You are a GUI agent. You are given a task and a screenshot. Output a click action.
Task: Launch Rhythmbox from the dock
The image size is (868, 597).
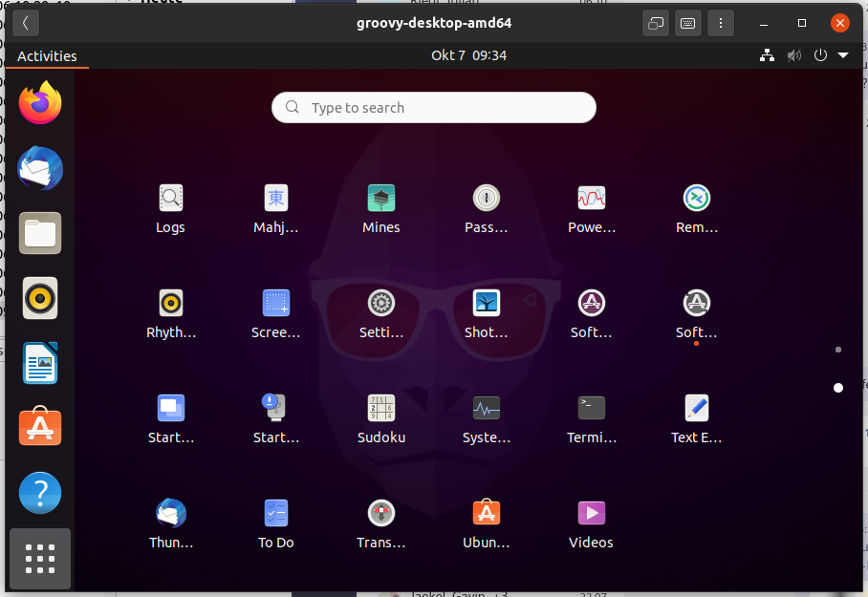40,298
